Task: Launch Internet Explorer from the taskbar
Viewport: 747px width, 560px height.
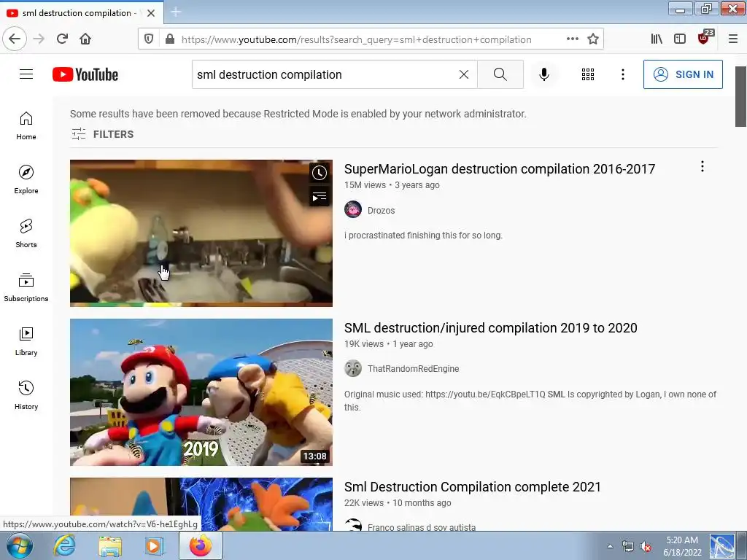Action: (64, 545)
